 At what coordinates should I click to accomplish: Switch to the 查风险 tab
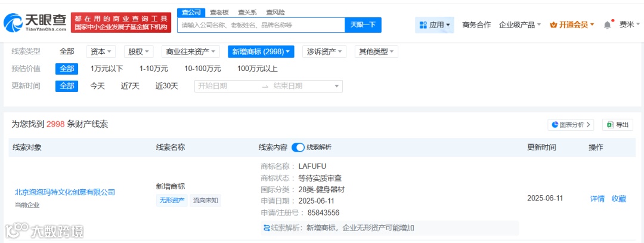pos(275,13)
